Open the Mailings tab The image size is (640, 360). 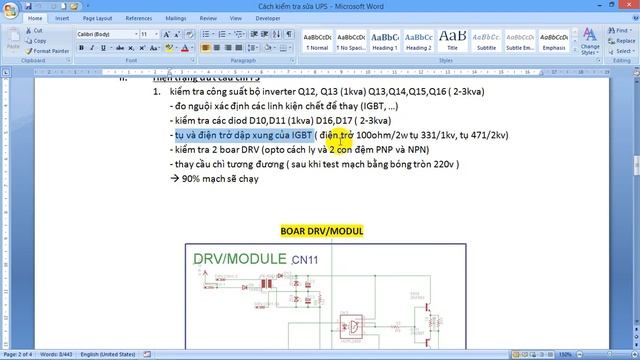[176, 18]
